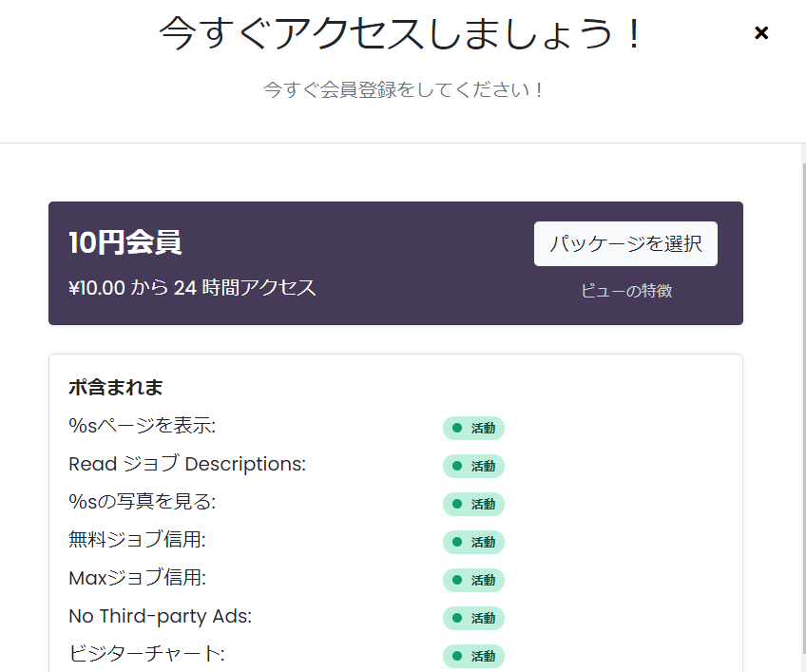Click the ポ含まれま section heading

pos(116,387)
